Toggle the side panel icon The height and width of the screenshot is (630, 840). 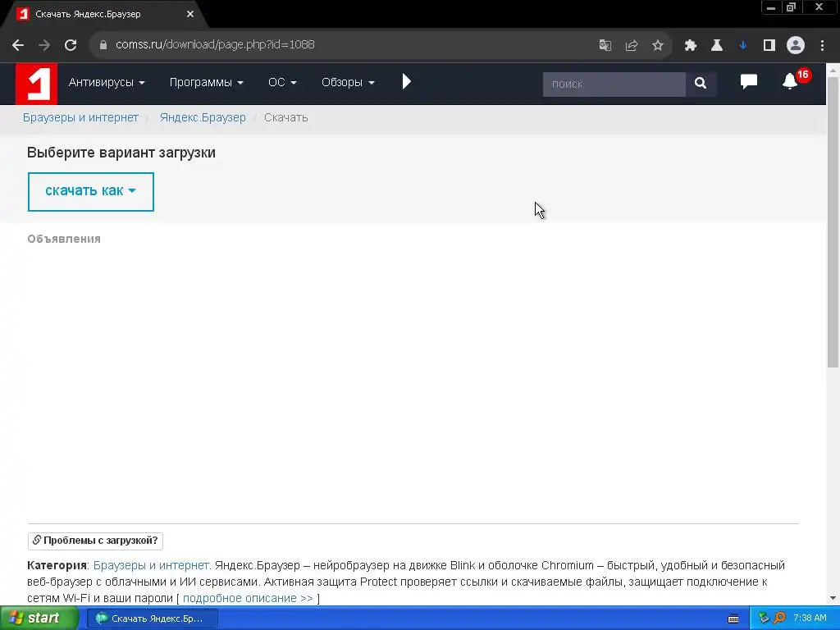pyautogui.click(x=769, y=45)
